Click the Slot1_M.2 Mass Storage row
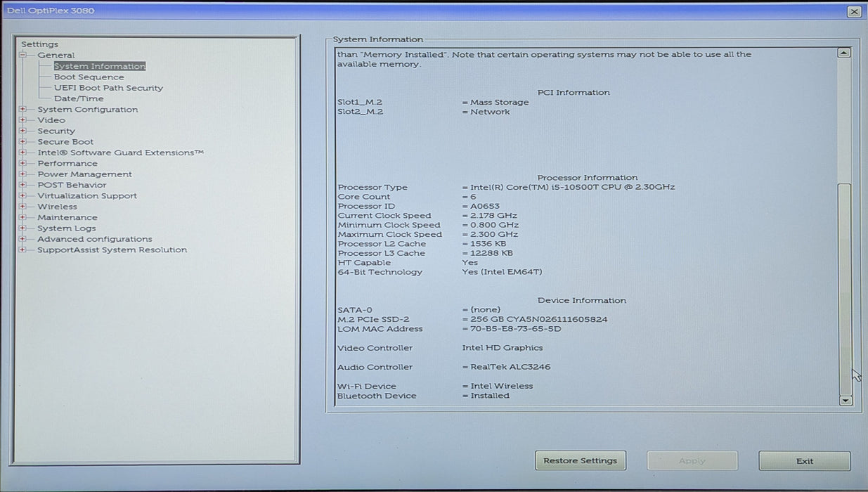The image size is (868, 492). 433,102
